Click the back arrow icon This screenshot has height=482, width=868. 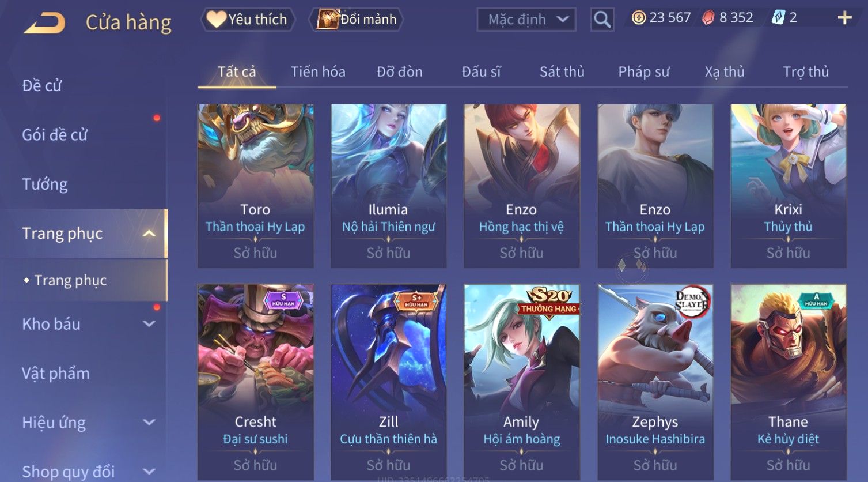pyautogui.click(x=44, y=22)
